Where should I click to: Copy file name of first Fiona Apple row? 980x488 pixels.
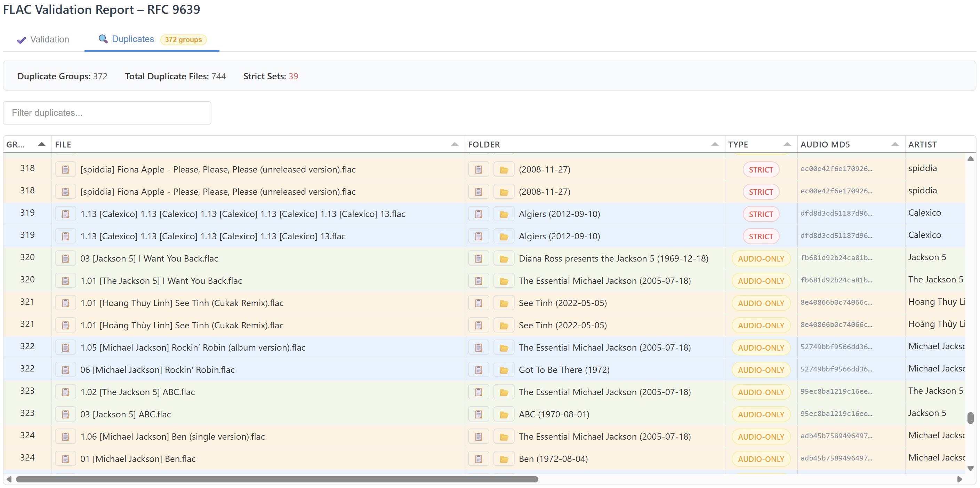(65, 169)
